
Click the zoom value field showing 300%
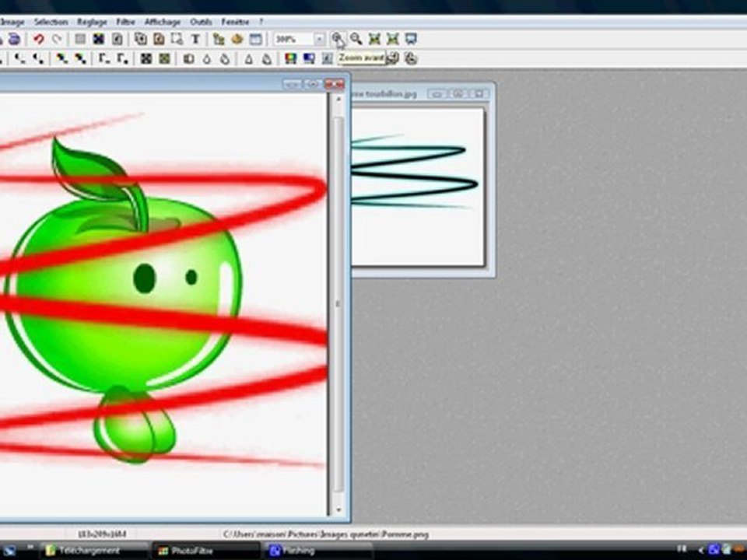(x=293, y=39)
